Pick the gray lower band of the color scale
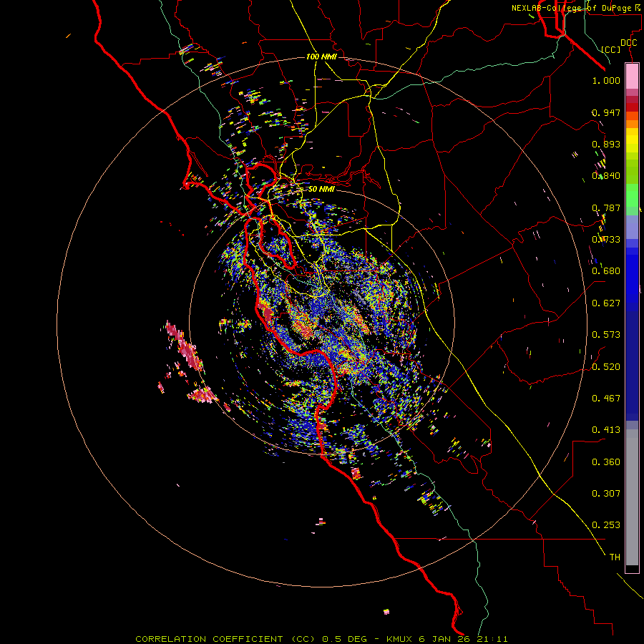 click(x=632, y=497)
